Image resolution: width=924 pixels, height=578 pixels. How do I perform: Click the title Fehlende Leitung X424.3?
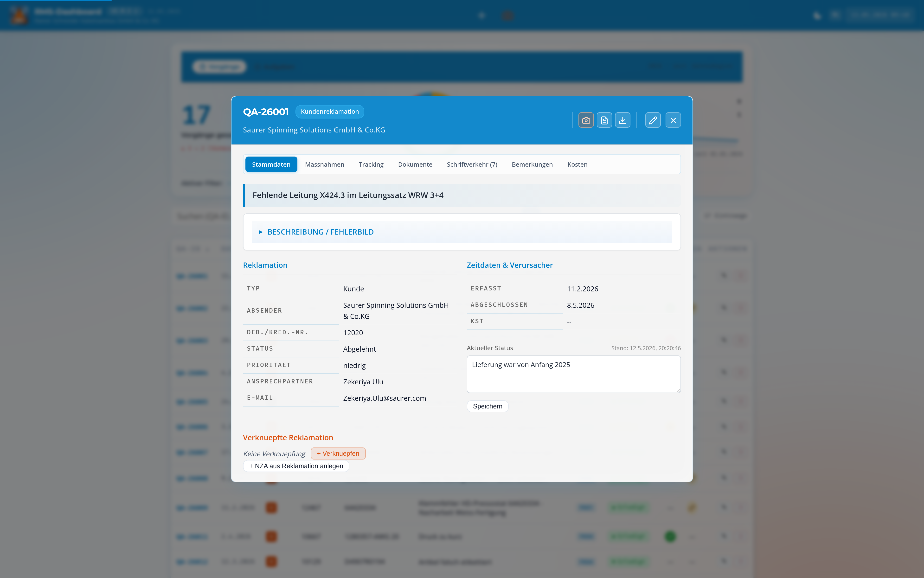coord(348,195)
